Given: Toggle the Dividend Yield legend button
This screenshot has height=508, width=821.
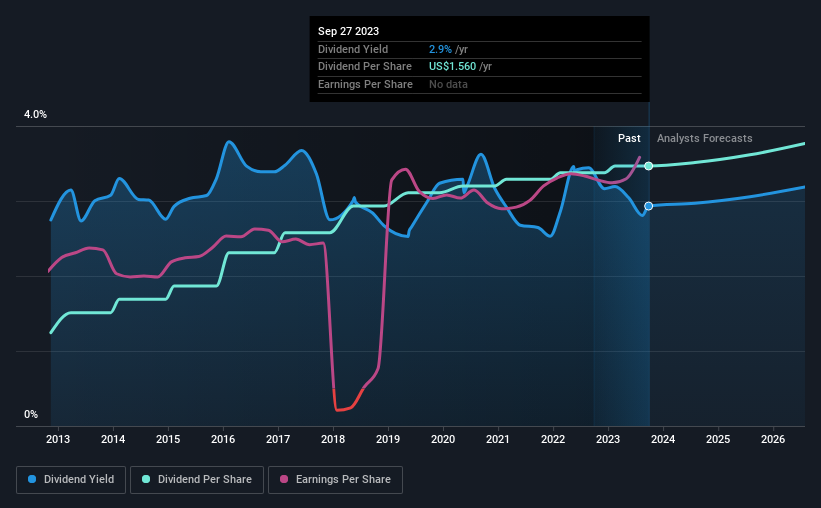Looking at the screenshot, I should [x=71, y=480].
